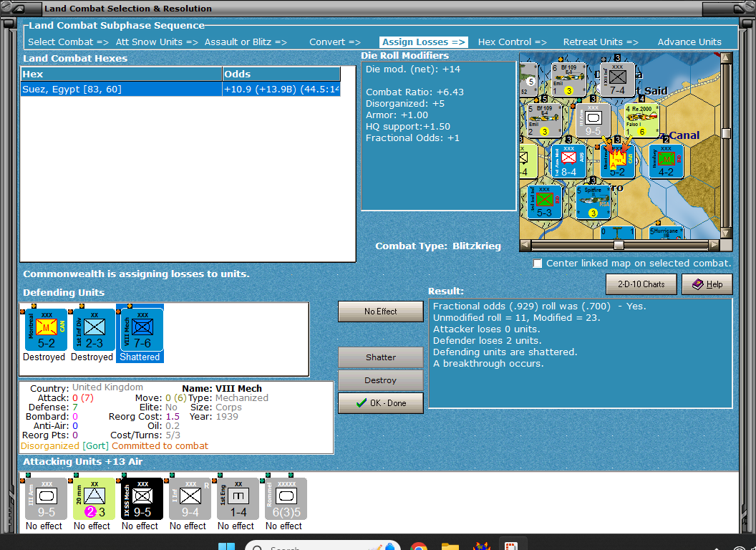Click 'Defending units are shattered.' result line
The height and width of the screenshot is (550, 756).
coord(505,352)
